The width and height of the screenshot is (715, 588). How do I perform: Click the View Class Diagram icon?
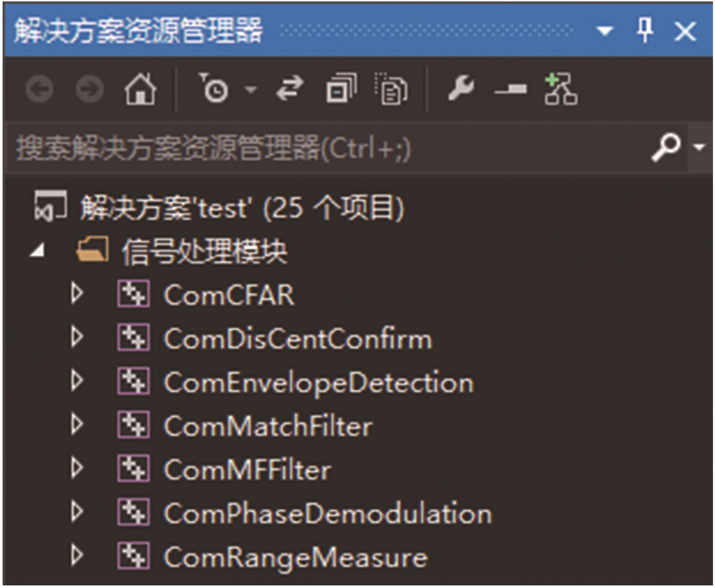(561, 89)
